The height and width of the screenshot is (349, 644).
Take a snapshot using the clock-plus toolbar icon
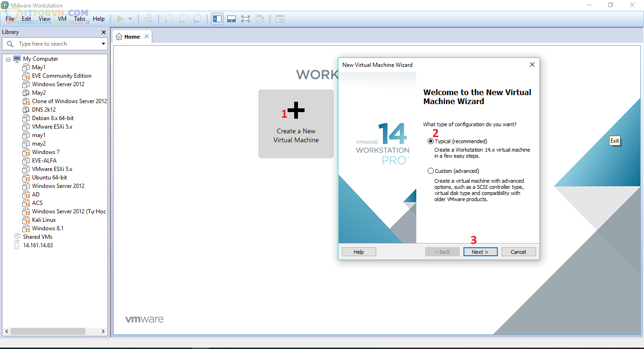[168, 19]
